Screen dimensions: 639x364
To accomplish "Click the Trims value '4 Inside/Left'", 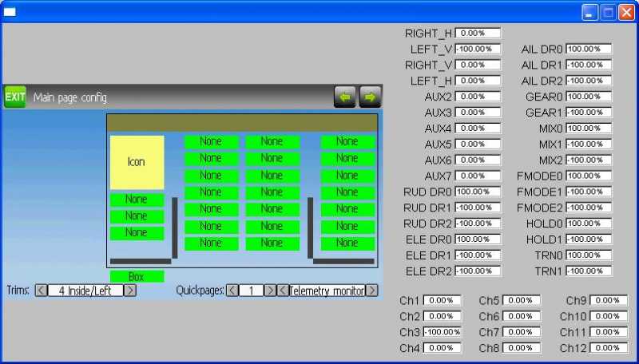I will [85, 291].
